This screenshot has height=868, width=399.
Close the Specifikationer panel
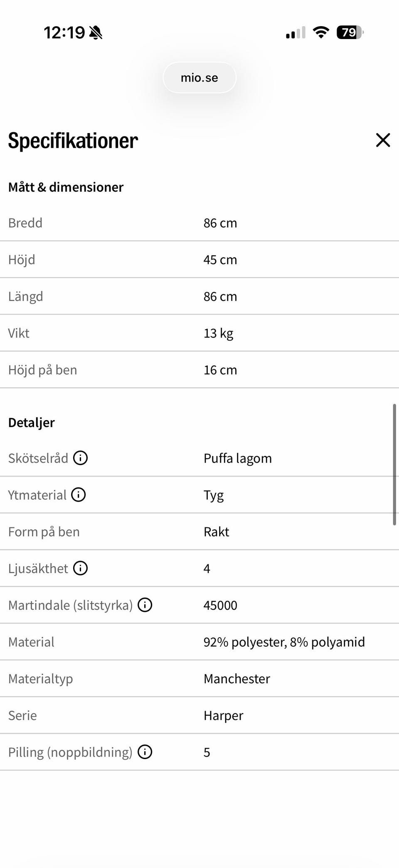[383, 140]
